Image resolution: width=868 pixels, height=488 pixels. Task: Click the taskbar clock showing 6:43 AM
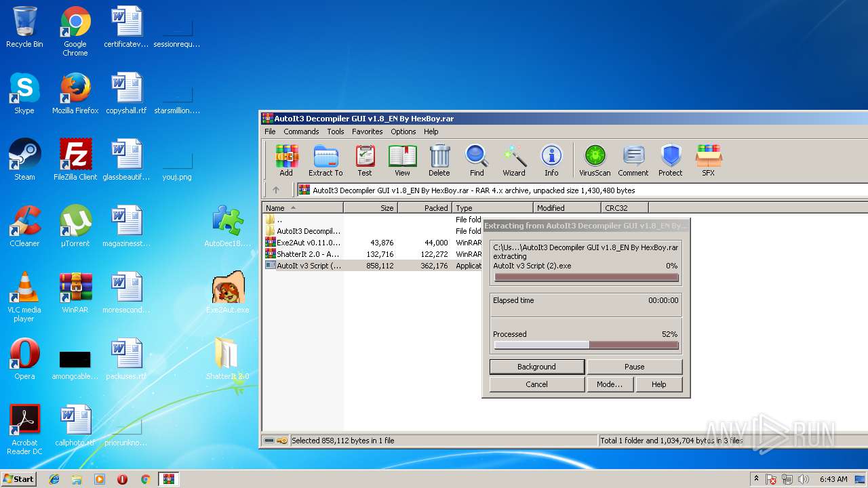pyautogui.click(x=833, y=479)
